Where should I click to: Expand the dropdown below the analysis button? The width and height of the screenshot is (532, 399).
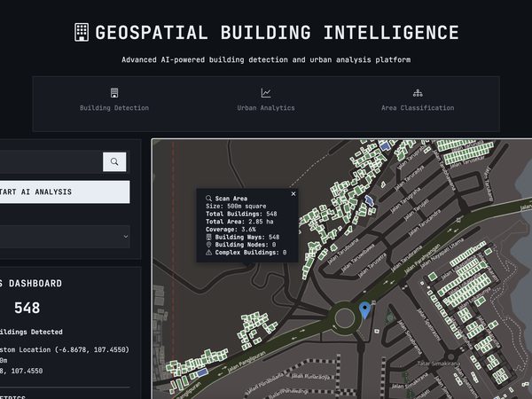(x=65, y=237)
